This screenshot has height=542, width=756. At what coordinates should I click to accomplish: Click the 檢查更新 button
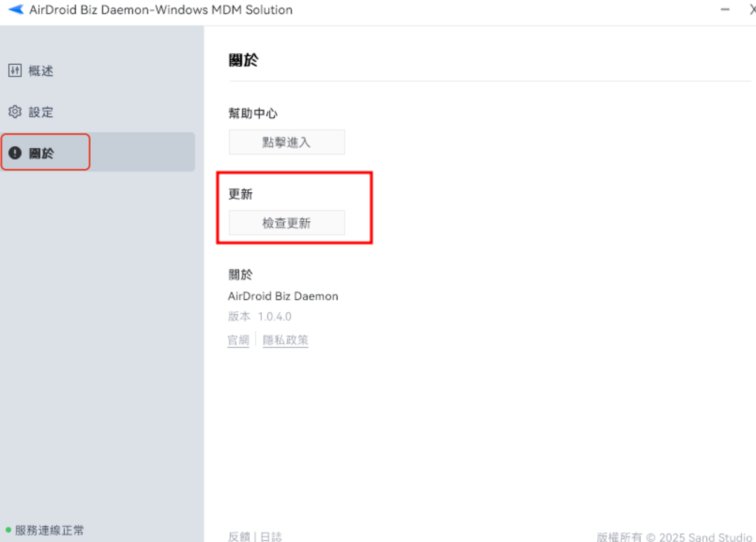(x=287, y=223)
